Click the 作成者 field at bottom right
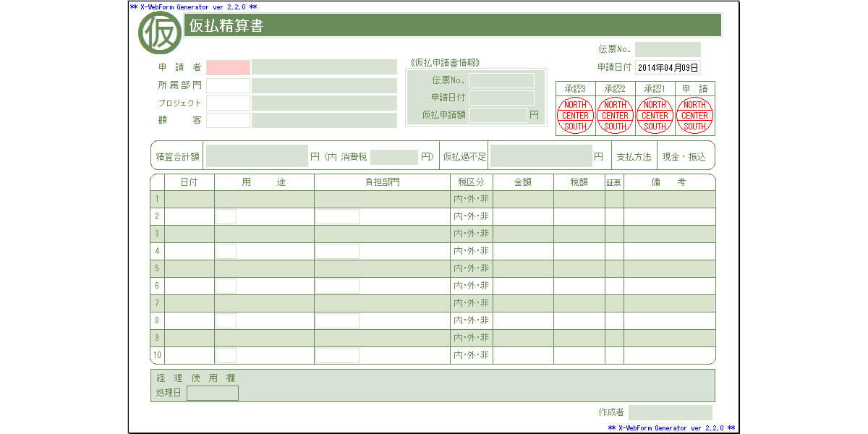This screenshot has height=434, width=868. tap(670, 412)
